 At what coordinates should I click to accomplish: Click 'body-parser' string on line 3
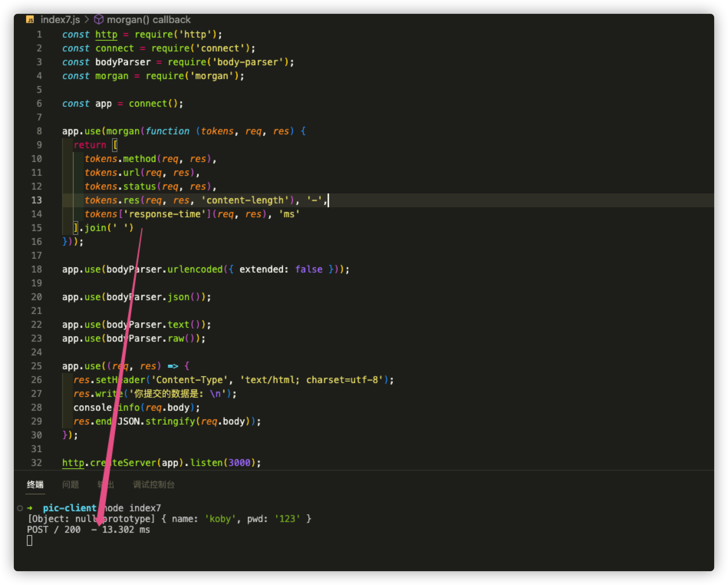248,62
